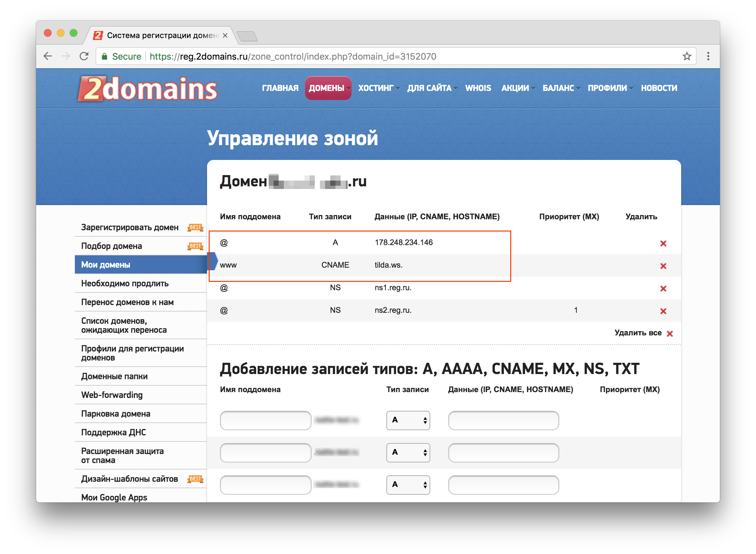Viewport: 756px width, 554px height.
Task: Click IP value 178.248.234.146
Action: click(403, 242)
